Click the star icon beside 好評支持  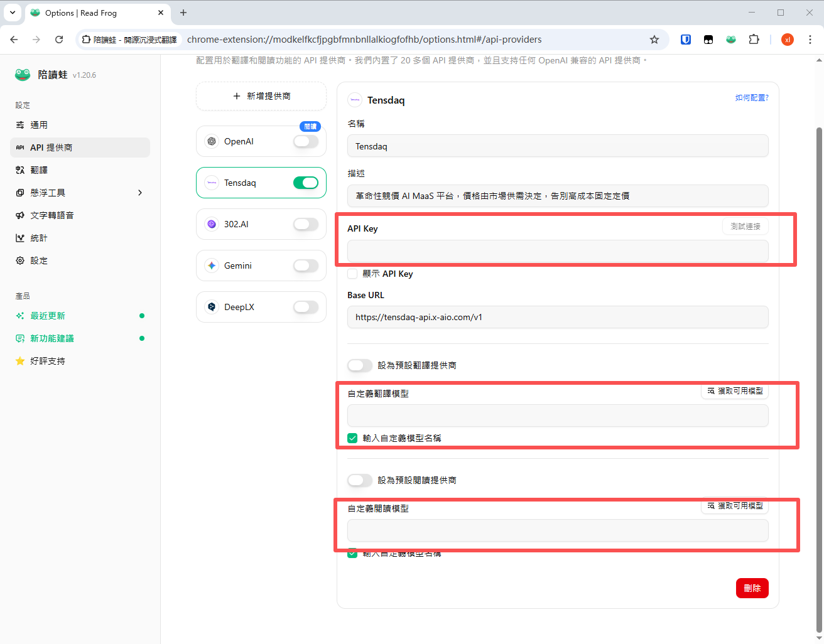(20, 361)
